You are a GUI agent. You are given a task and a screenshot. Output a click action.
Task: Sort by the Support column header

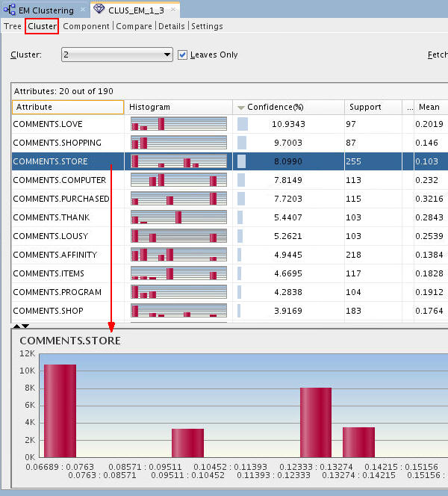tap(373, 107)
